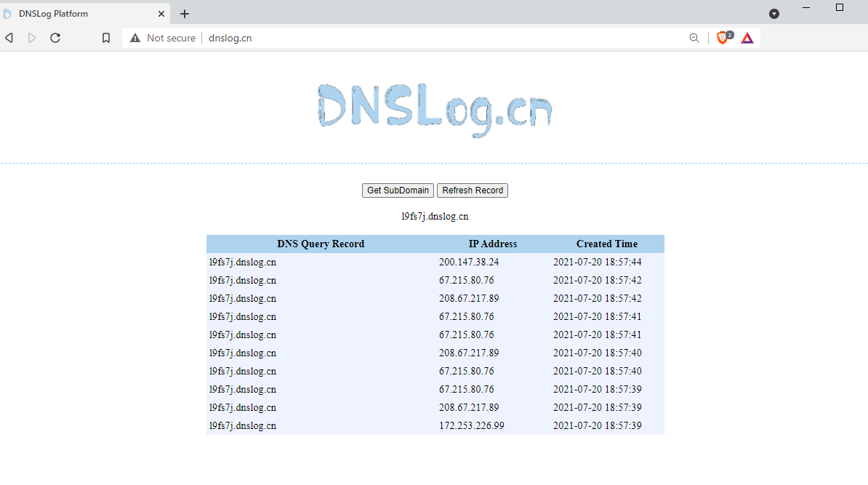
Task: Click the dnslog.cn address bar URL
Action: pos(230,38)
